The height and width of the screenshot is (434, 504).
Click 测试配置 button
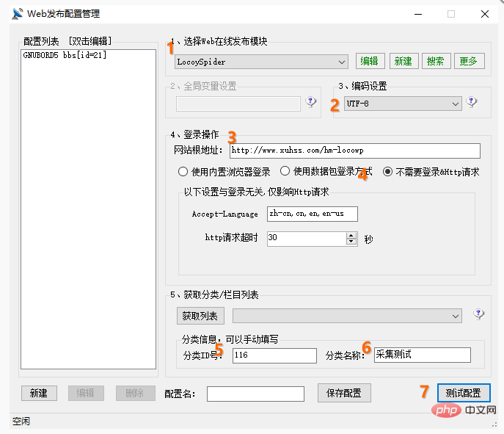point(464,393)
